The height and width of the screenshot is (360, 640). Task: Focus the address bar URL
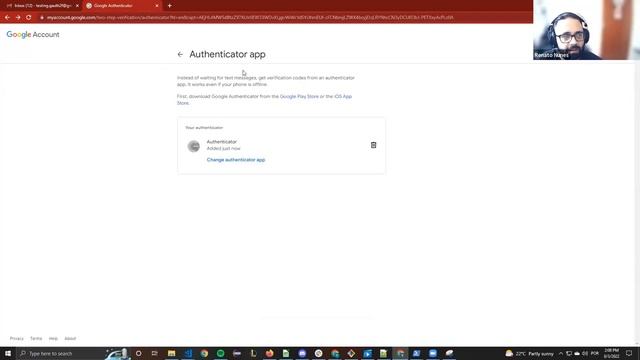(250, 18)
